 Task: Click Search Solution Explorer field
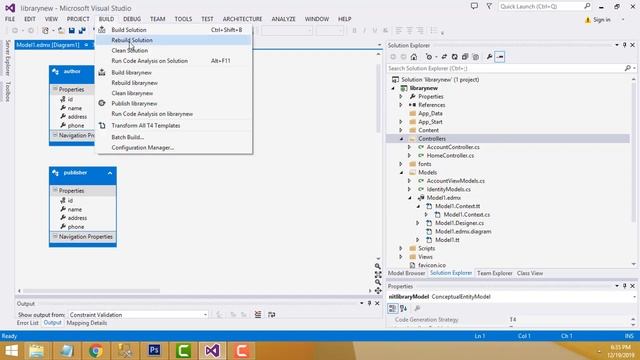[511, 68]
